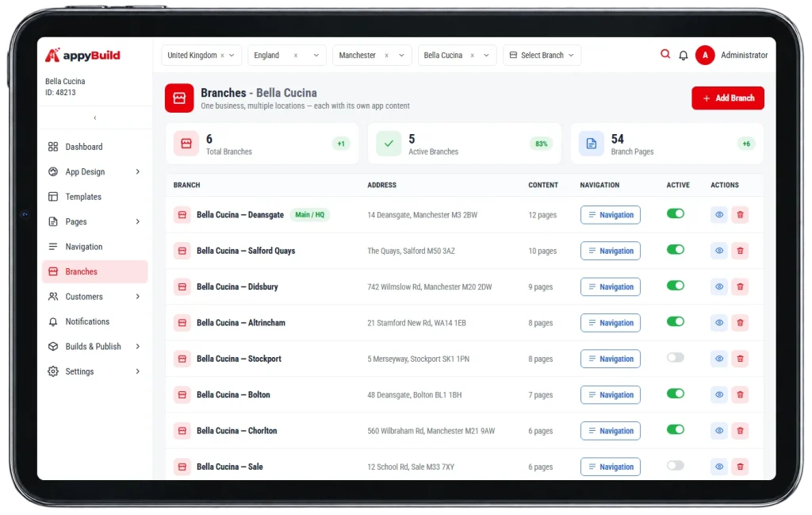
Task: Expand the Settings menu chevron
Action: [x=138, y=371]
